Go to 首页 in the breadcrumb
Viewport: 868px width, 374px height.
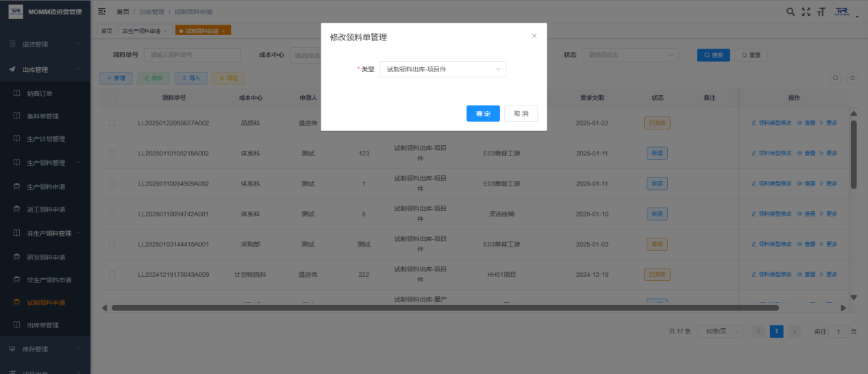[x=123, y=12]
